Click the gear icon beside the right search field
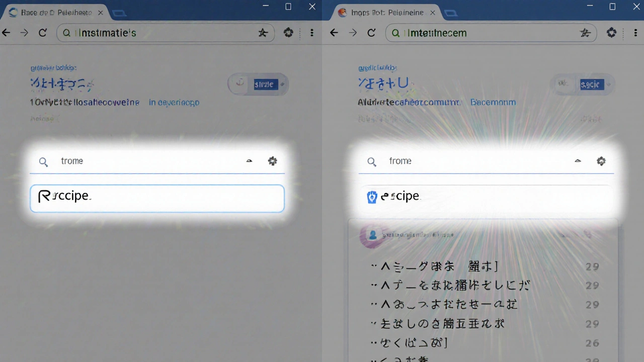 tap(601, 161)
